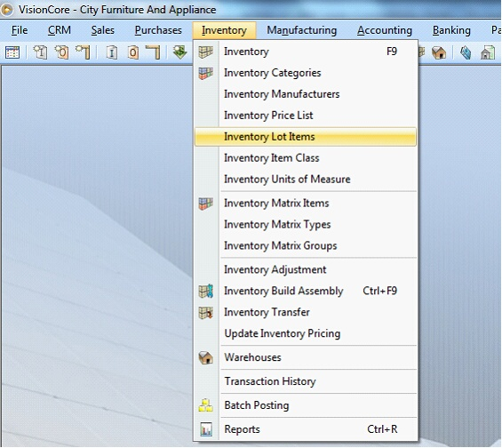Open the Sales menu
Viewport: 502px width, 448px height.
103,30
